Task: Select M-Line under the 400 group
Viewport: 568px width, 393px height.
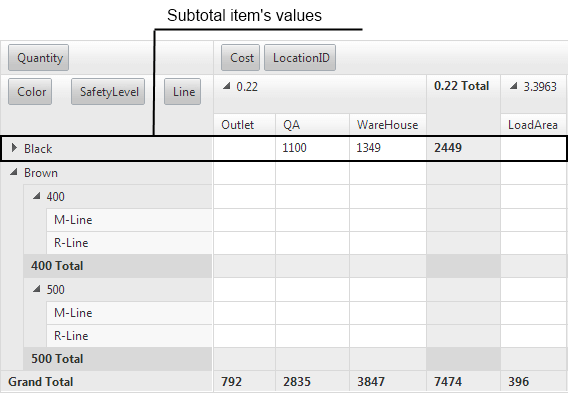Action: pyautogui.click(x=129, y=220)
